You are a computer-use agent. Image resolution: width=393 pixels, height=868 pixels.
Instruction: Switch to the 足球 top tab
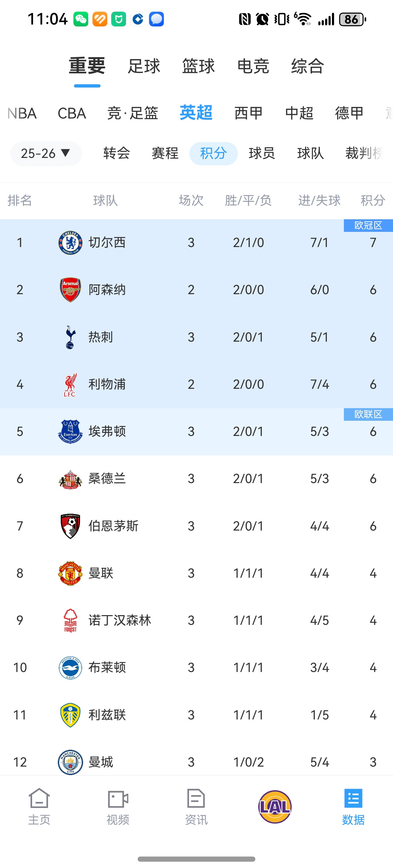(x=144, y=66)
